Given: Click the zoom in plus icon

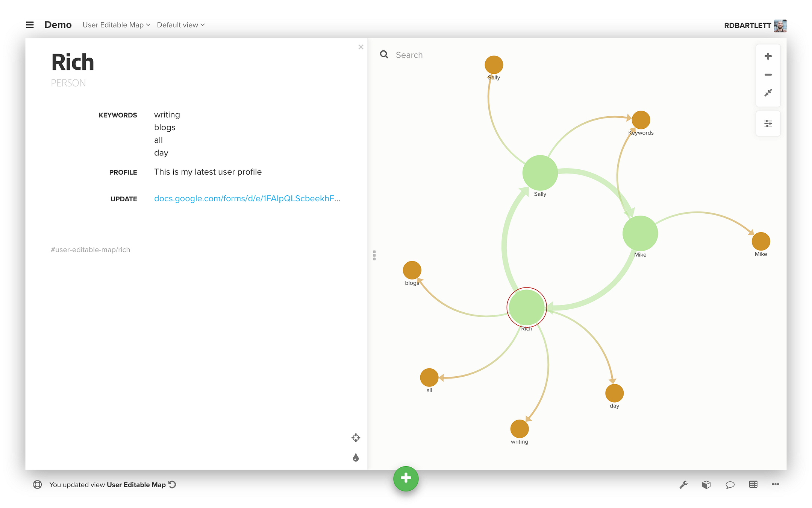Looking at the screenshot, I should click(768, 56).
